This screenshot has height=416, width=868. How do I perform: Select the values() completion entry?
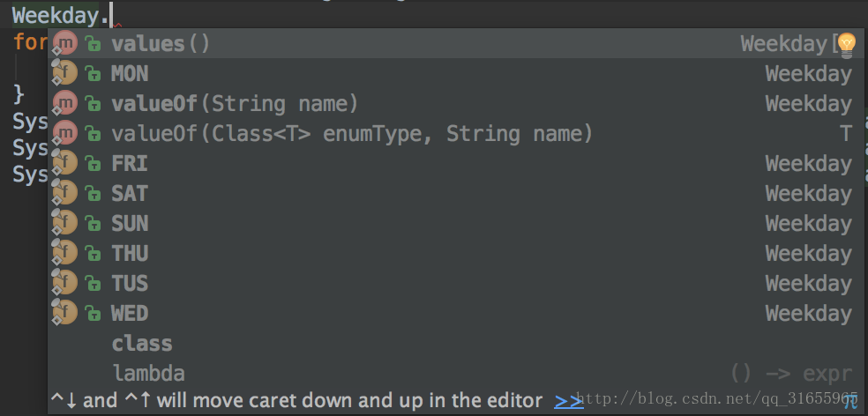(453, 43)
